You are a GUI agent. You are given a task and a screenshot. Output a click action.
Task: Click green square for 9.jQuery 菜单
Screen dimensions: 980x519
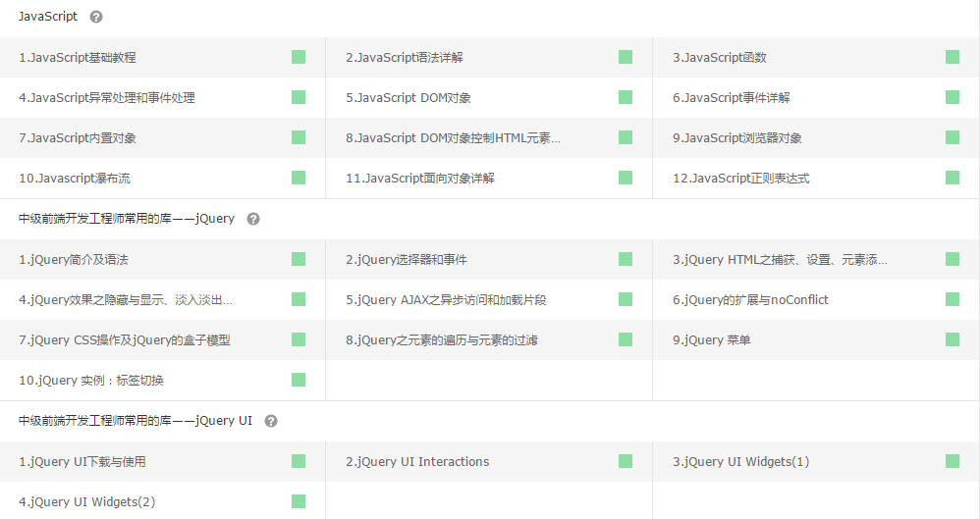pos(953,339)
